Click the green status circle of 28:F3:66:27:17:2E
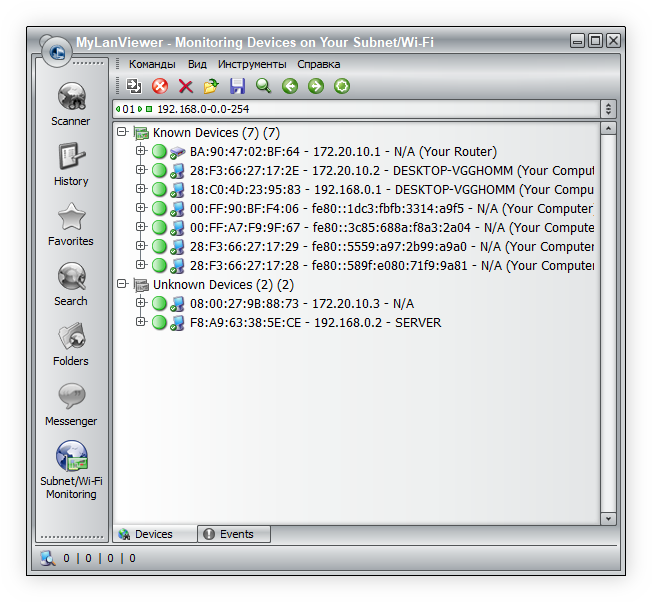Viewport: 652px width, 602px height. click(159, 170)
